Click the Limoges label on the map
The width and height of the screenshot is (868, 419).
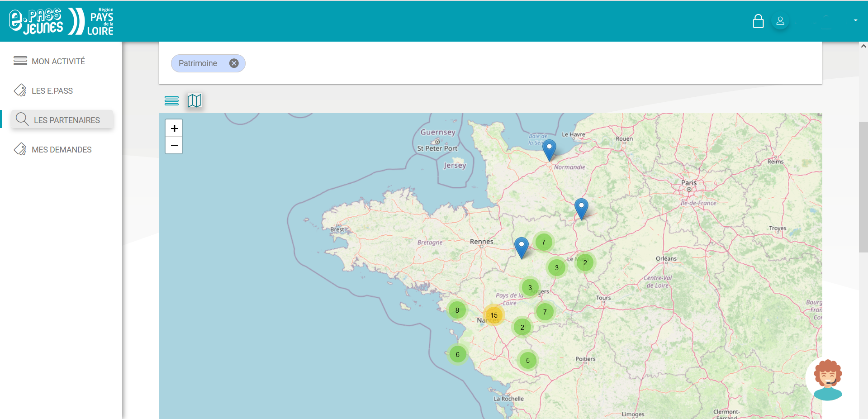(633, 414)
